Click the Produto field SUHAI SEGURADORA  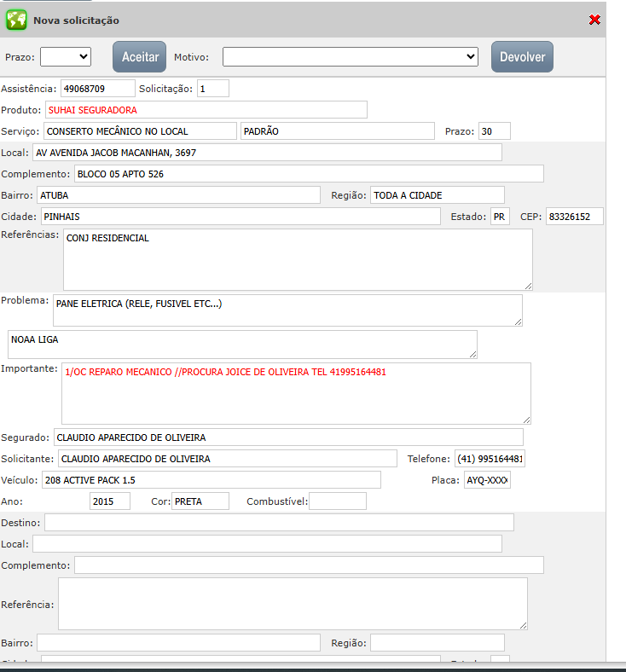[x=206, y=110]
